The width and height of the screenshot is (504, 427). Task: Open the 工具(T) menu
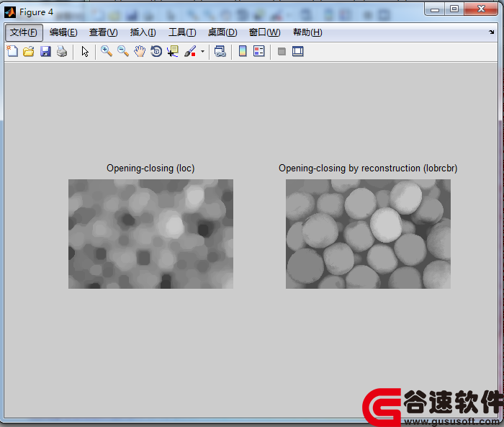point(182,32)
